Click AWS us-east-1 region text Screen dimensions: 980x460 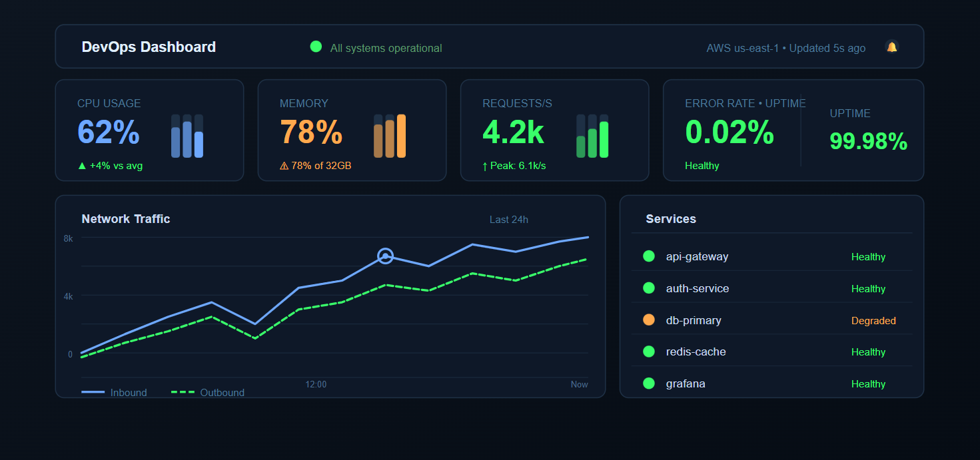point(742,48)
